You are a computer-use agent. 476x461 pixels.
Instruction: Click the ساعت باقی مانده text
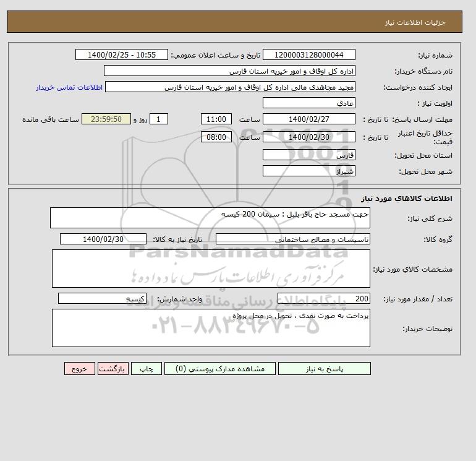click(51, 119)
